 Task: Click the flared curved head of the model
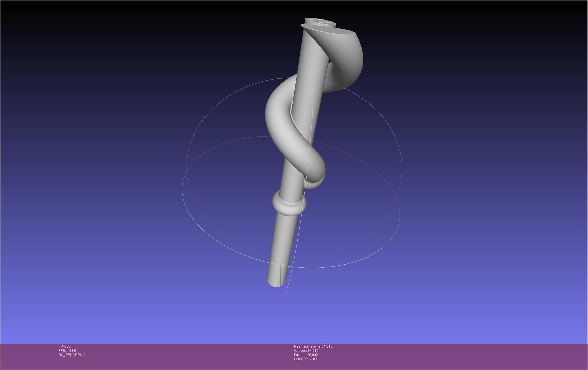tap(346, 52)
